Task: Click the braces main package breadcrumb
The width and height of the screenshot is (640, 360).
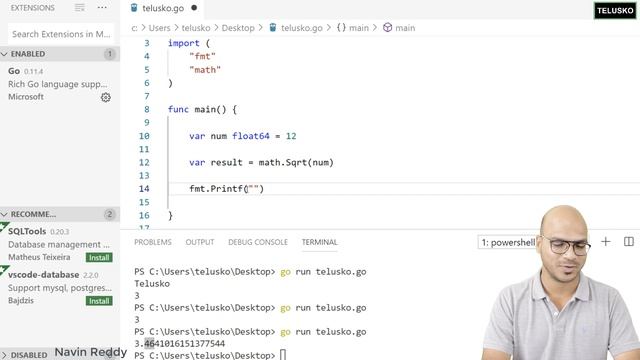Action: point(353,28)
